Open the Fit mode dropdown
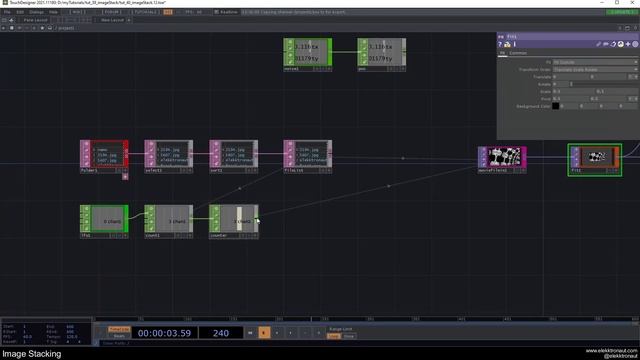 tap(595, 62)
